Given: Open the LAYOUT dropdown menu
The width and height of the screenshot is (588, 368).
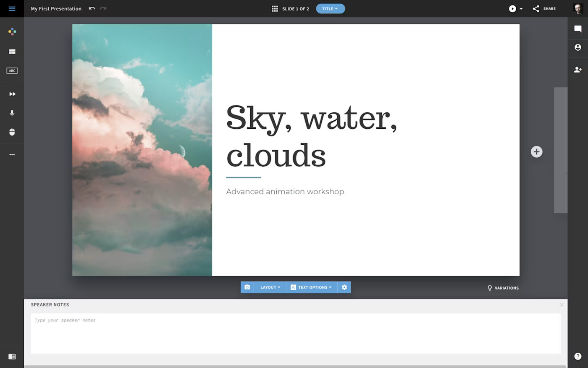Looking at the screenshot, I should pyautogui.click(x=270, y=287).
